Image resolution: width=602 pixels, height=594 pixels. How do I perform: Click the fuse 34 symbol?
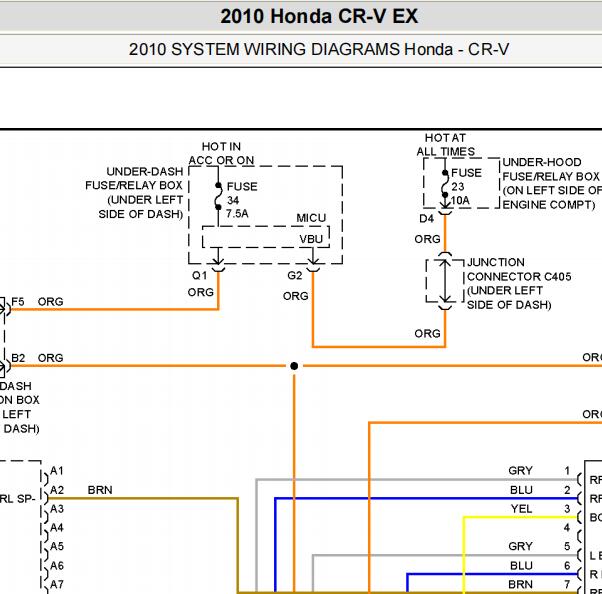pyautogui.click(x=218, y=197)
